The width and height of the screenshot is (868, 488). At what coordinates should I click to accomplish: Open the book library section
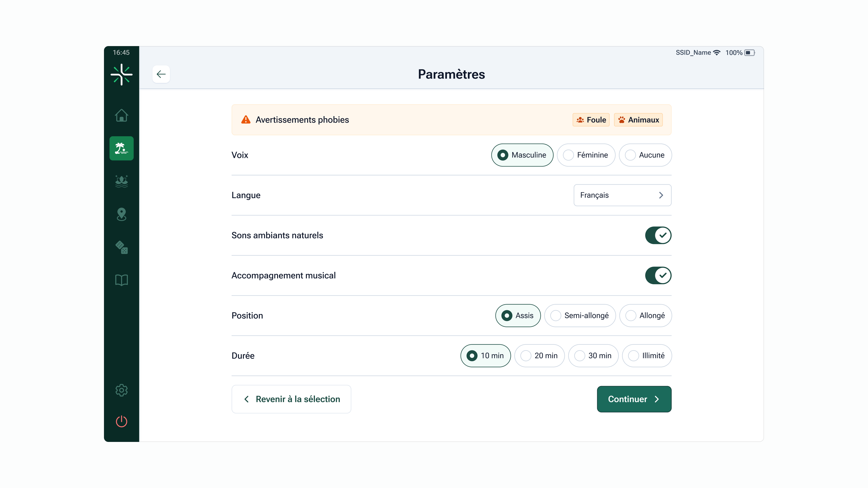121,280
